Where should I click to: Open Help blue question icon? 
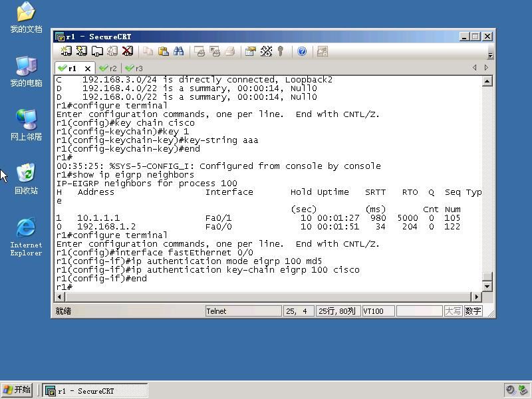(x=302, y=51)
